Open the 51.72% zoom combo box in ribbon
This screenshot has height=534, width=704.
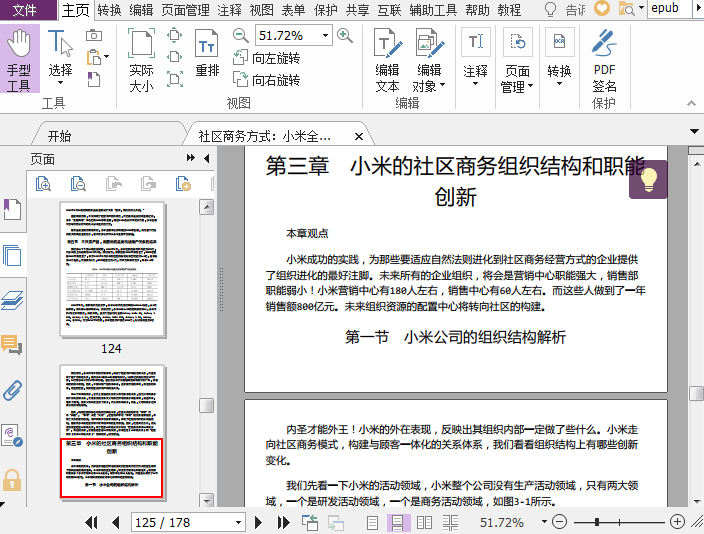tap(294, 35)
